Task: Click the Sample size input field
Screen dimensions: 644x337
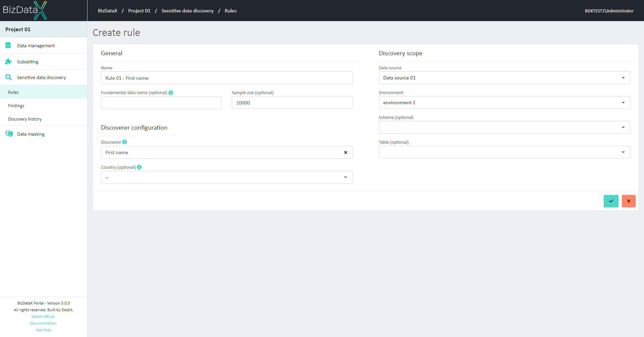Action: pyautogui.click(x=292, y=103)
